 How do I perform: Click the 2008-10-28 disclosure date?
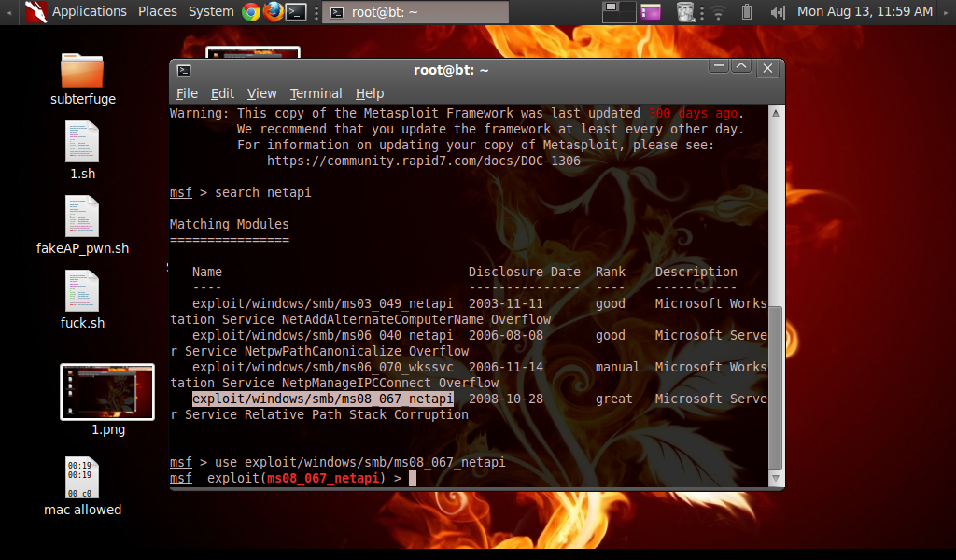[x=505, y=399]
